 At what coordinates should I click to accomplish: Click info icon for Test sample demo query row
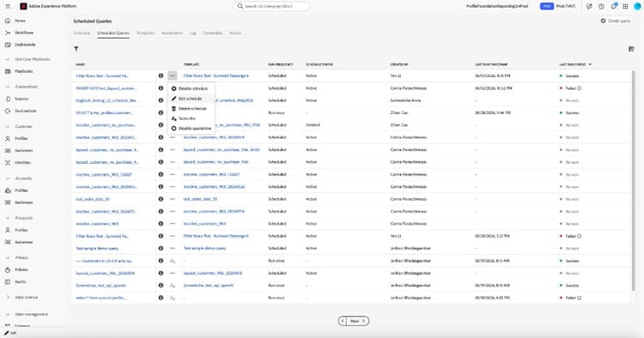pyautogui.click(x=161, y=248)
